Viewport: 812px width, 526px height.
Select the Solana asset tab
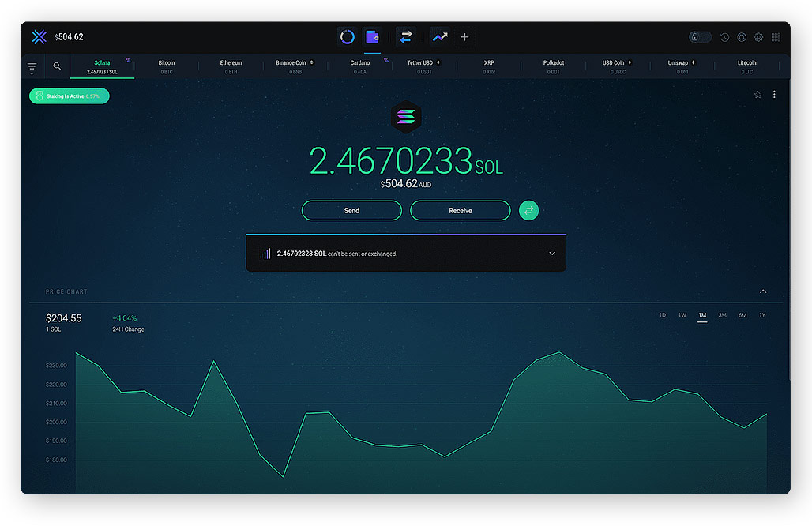click(x=102, y=67)
